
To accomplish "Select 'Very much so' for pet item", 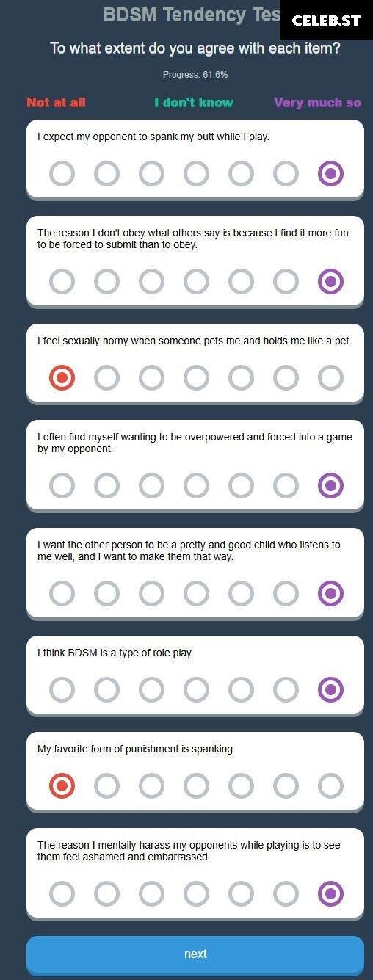I will [x=330, y=378].
